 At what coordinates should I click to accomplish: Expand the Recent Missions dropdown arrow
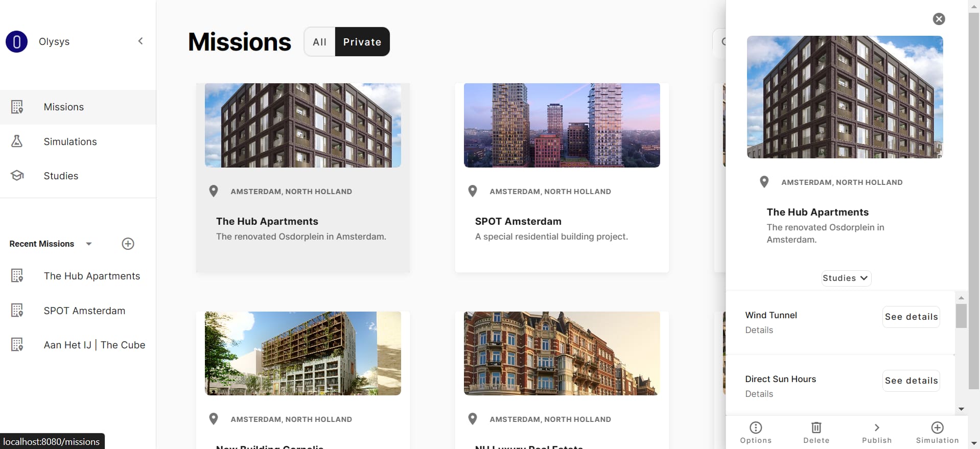(x=89, y=244)
